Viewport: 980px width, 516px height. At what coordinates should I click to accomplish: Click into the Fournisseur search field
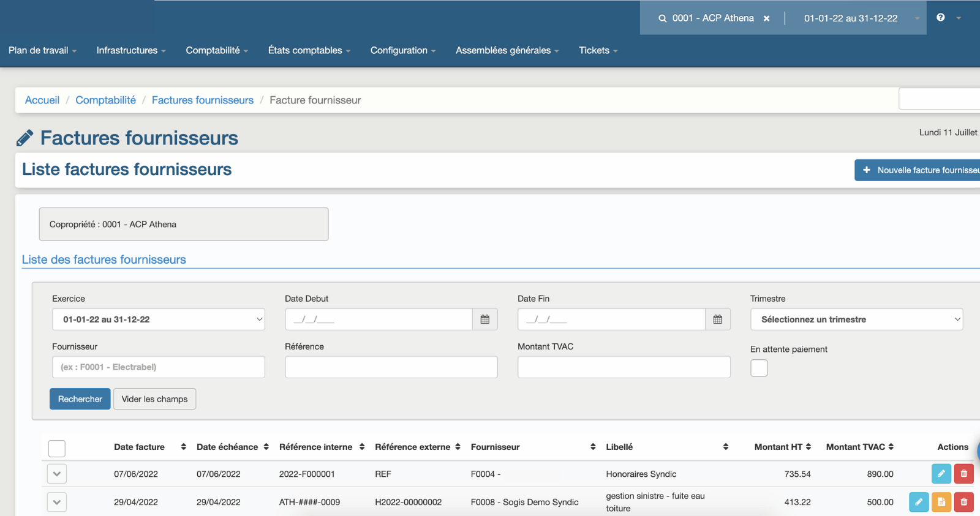pyautogui.click(x=159, y=367)
